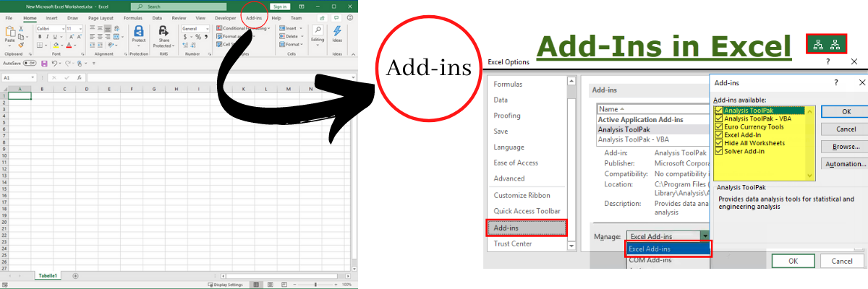This screenshot has width=868, height=289.
Task: Click OK beside the add-ins available list
Action: pos(846,111)
